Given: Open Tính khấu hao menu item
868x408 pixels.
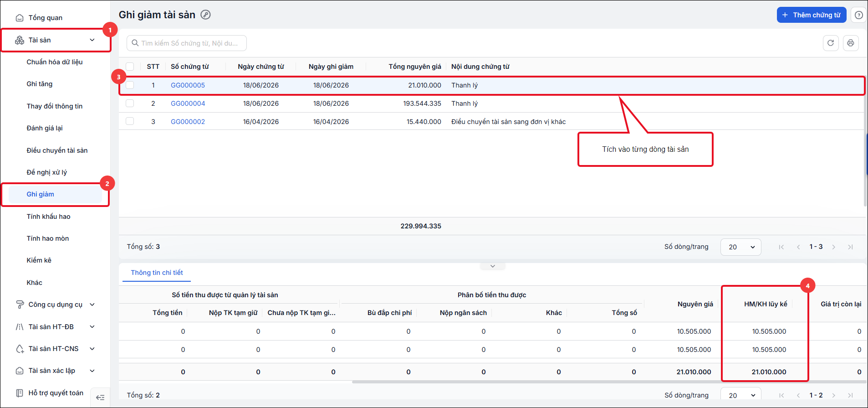Looking at the screenshot, I should [x=48, y=217].
